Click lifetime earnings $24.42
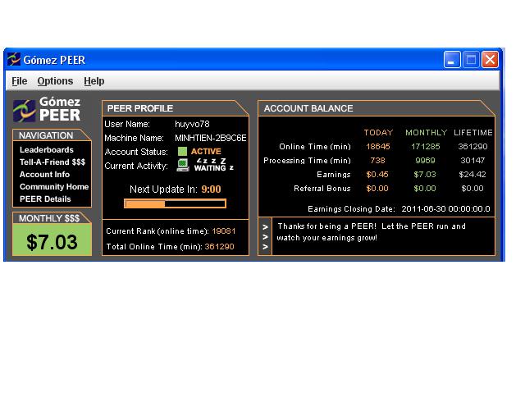Viewport: 525px width, 420px height. click(x=472, y=175)
